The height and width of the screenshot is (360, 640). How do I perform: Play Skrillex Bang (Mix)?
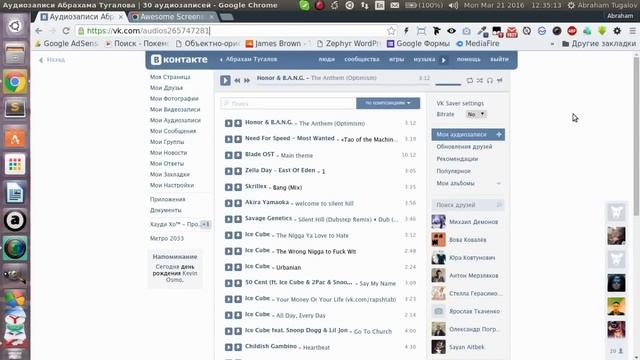228,187
